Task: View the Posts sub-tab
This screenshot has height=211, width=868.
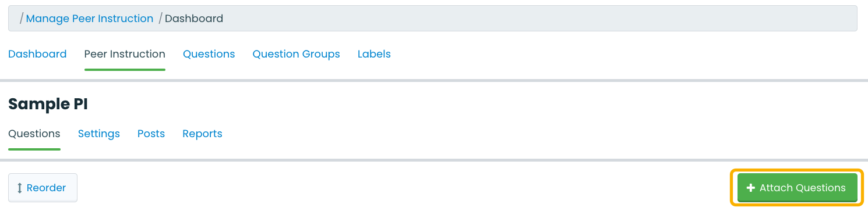Action: [151, 134]
